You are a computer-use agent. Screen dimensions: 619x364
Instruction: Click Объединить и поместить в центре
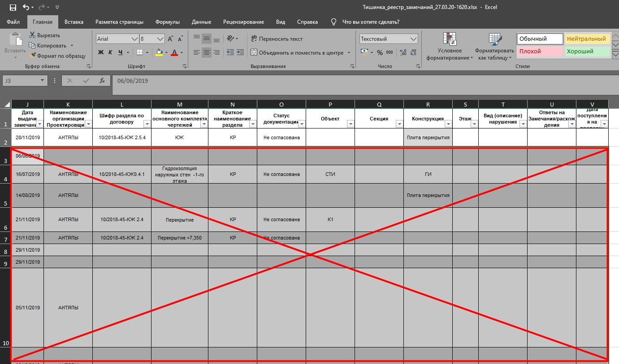point(297,53)
